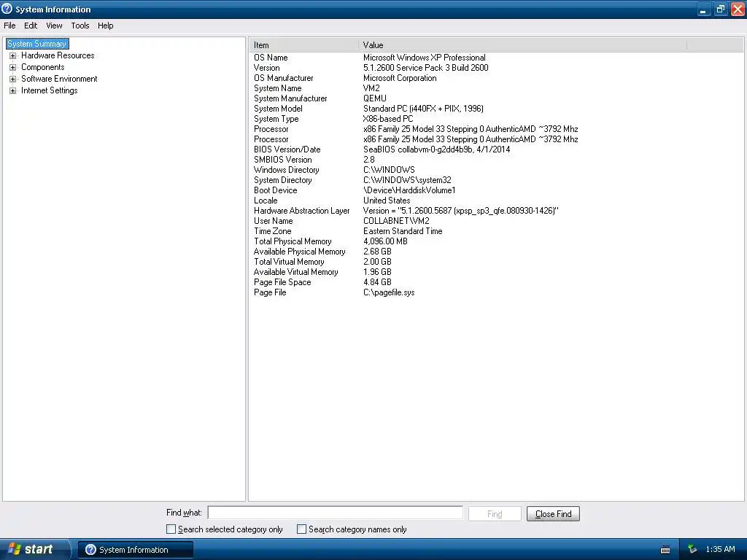This screenshot has height=560, width=747.
Task: Click the Find button
Action: [x=495, y=514]
